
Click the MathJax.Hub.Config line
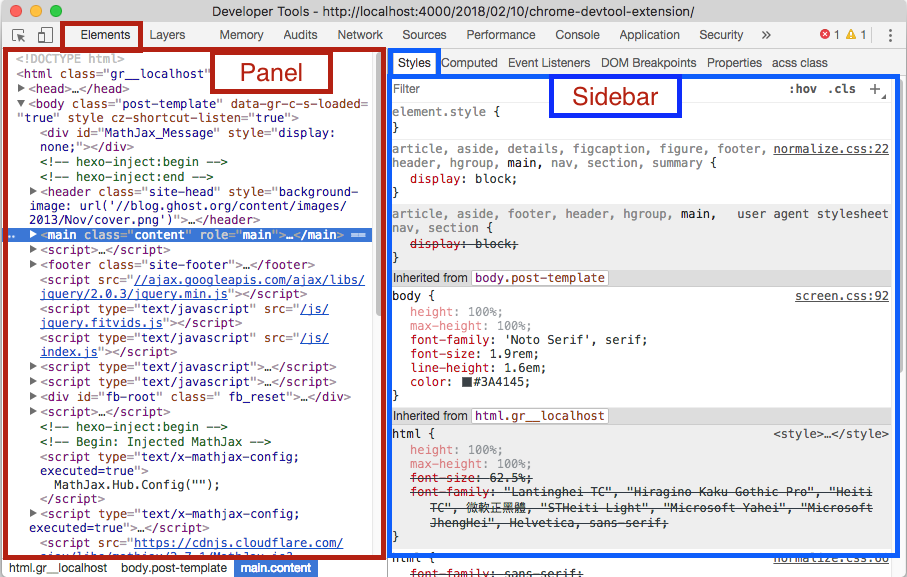click(137, 484)
